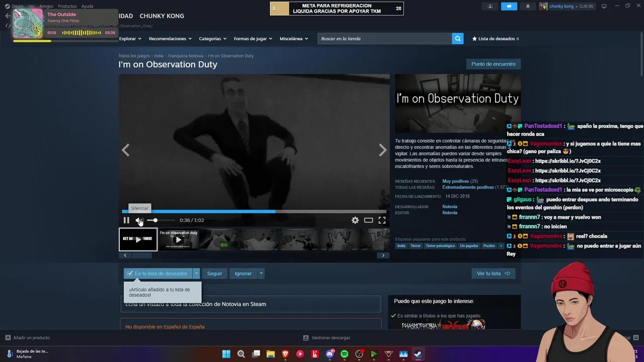Click the Añadir un producto plus icon
Image resolution: width=644 pixels, height=362 pixels.
click(x=8, y=337)
